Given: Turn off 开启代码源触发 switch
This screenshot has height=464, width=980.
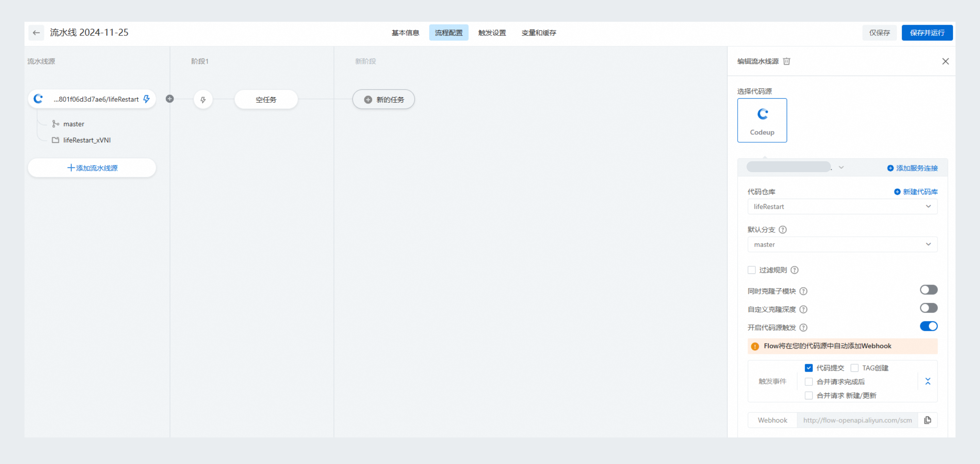Looking at the screenshot, I should tap(929, 326).
